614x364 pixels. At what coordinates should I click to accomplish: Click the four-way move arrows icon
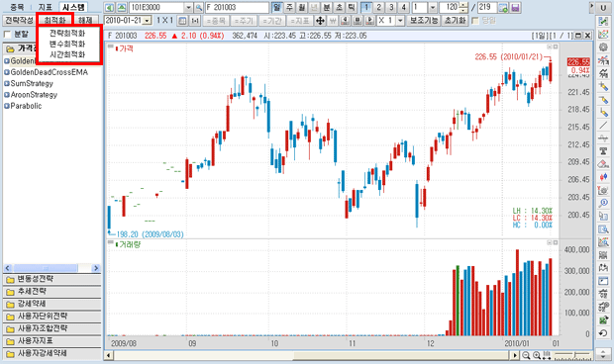coord(320,21)
